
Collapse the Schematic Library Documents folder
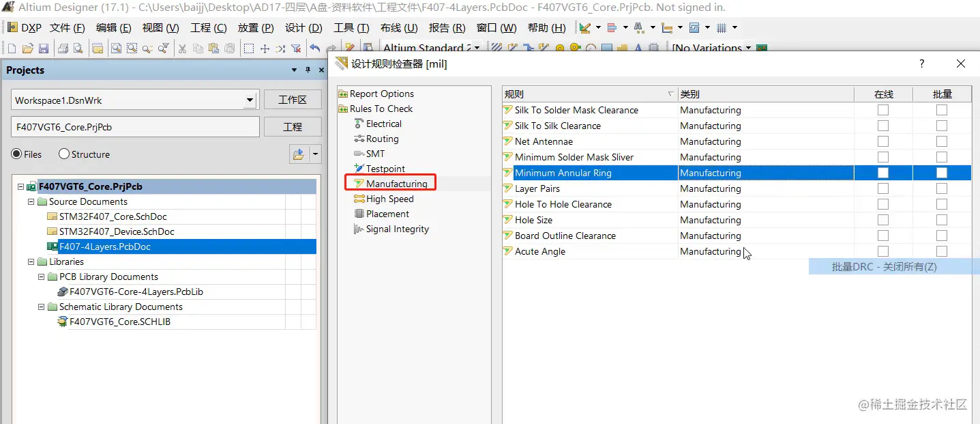click(42, 307)
